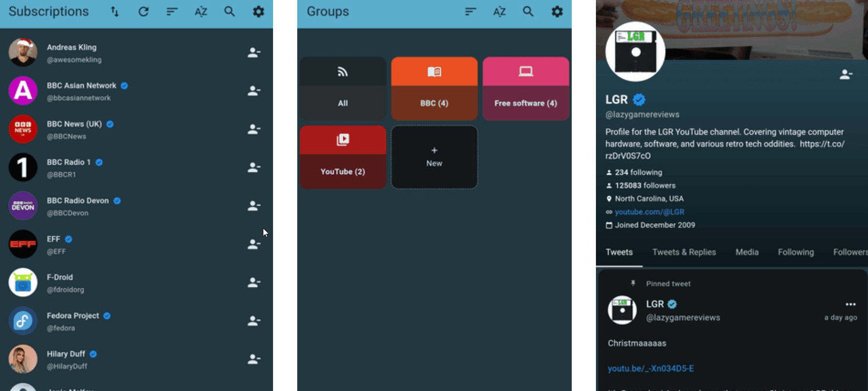
Task: Click the unsubscribe icon on LGR profile
Action: 846,75
